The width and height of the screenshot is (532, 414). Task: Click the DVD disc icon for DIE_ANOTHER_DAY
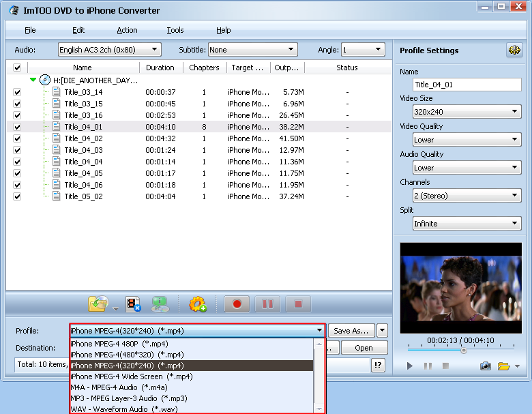click(45, 80)
